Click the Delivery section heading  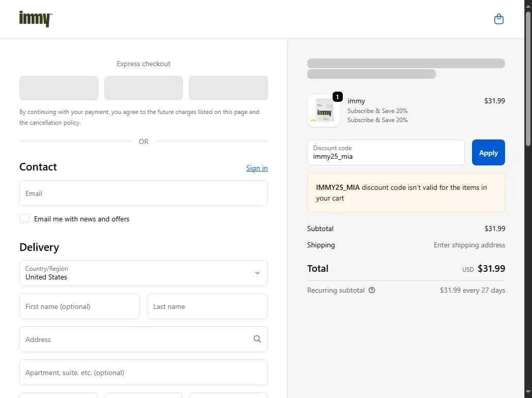point(39,247)
